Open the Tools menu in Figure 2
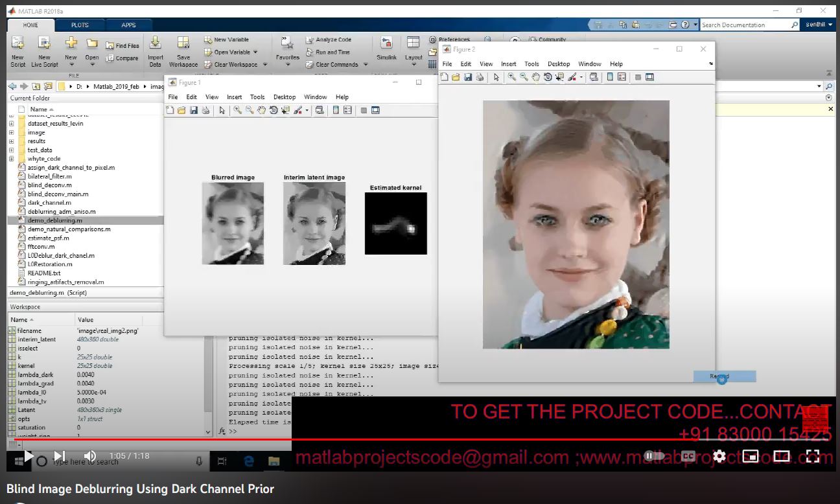840x504 pixels. (x=531, y=64)
